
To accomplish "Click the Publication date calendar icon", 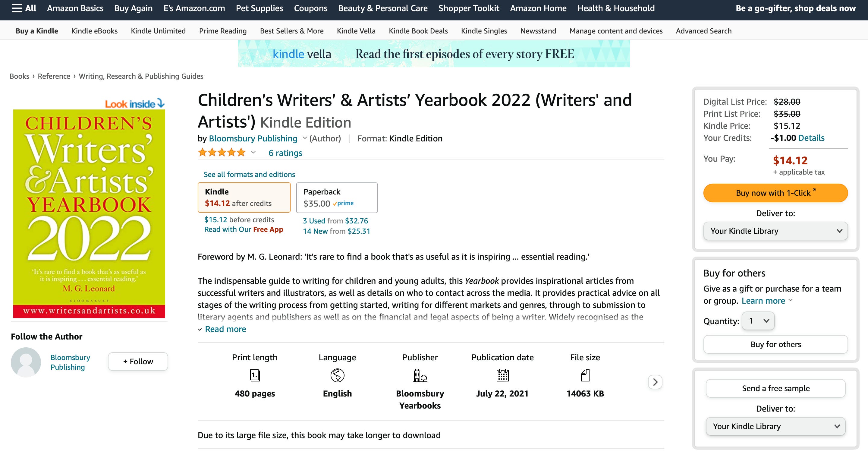I will (x=502, y=375).
